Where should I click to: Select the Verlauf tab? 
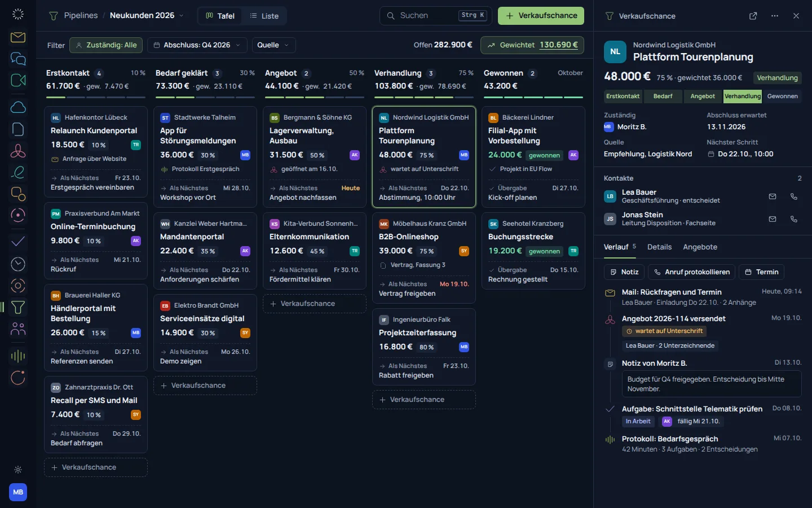[x=620, y=247]
